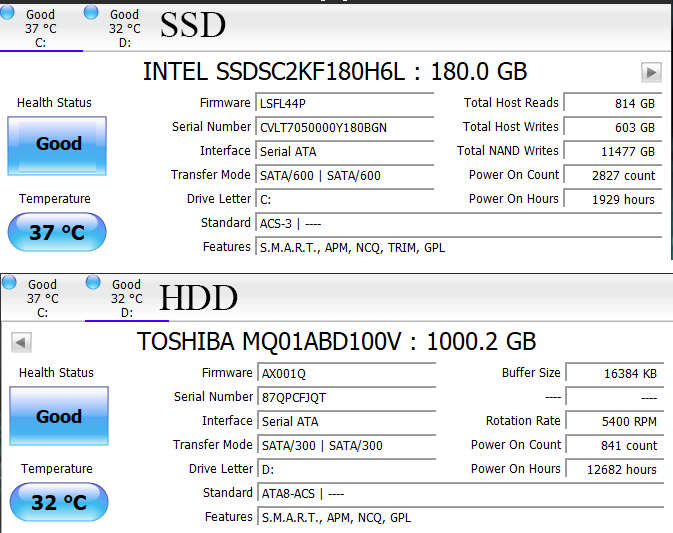The width and height of the screenshot is (673, 533).
Task: Select the D: drive tab in HDD panel
Action: click(127, 298)
